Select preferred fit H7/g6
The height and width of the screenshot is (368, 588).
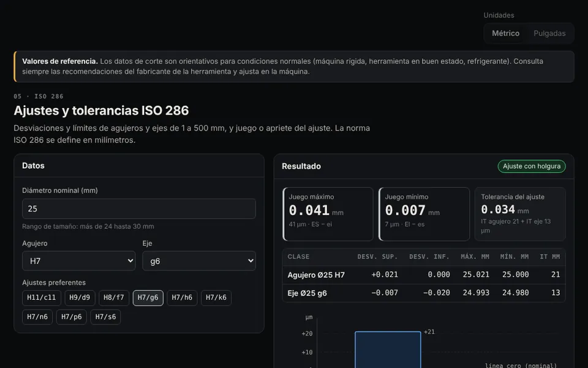point(148,298)
